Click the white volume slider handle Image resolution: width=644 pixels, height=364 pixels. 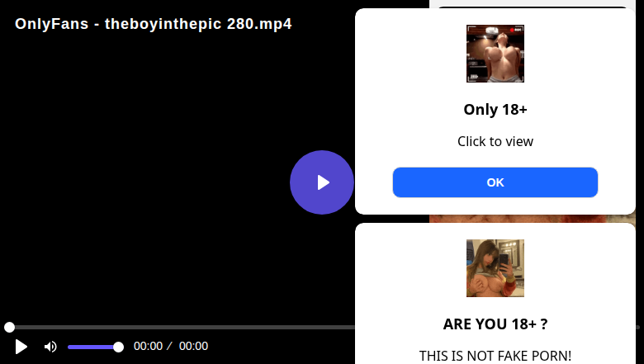[x=118, y=347]
